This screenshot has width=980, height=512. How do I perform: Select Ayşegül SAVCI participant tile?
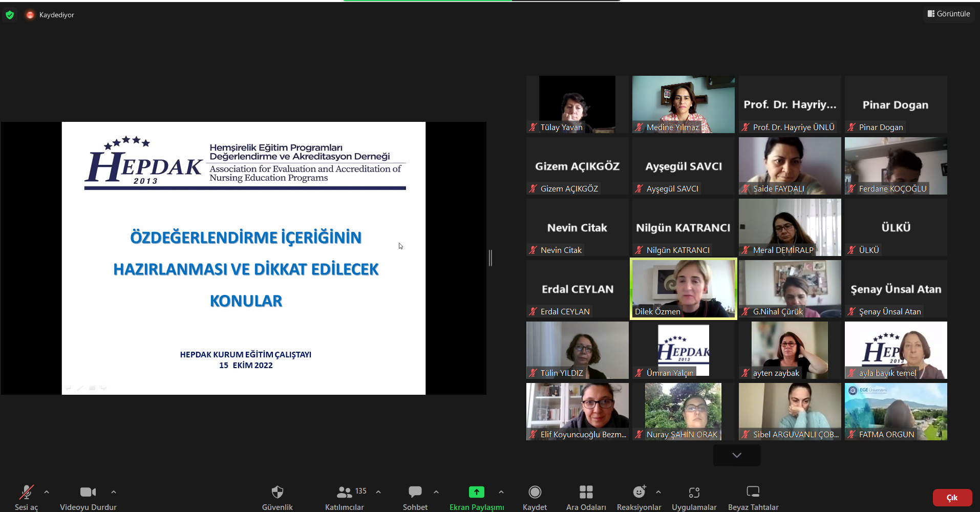pos(684,166)
